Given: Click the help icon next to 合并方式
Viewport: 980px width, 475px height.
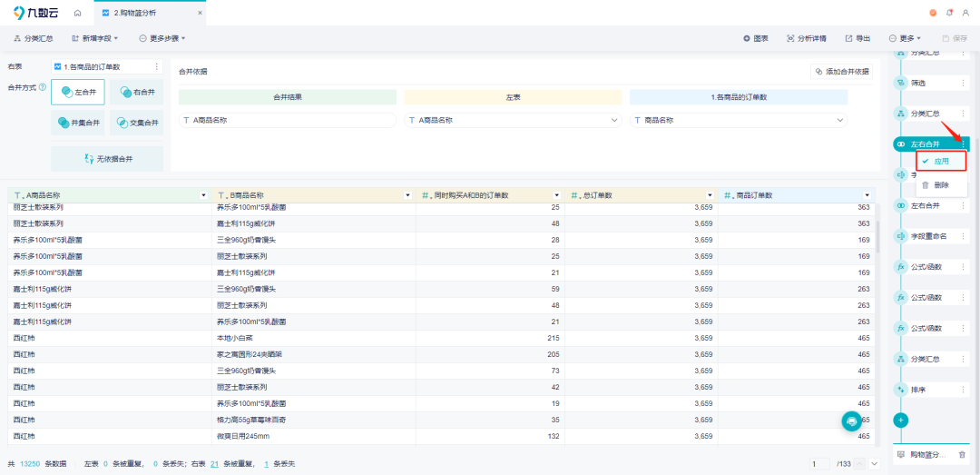Looking at the screenshot, I should click(x=43, y=87).
